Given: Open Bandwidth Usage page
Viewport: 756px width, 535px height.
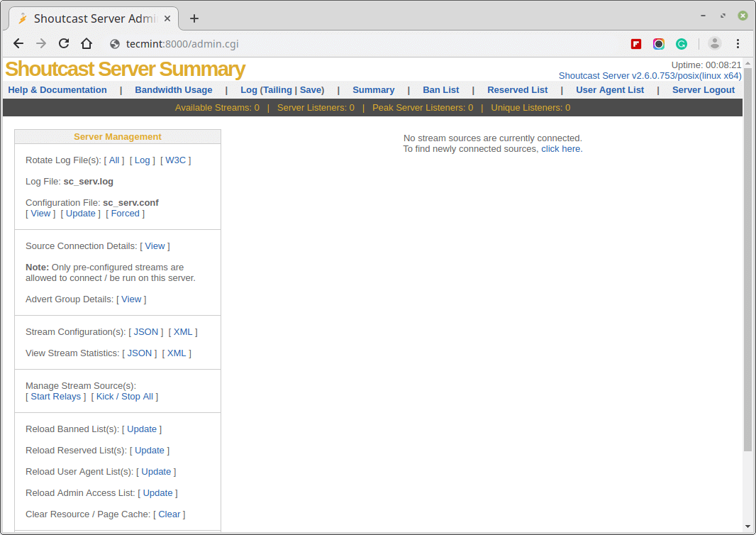Looking at the screenshot, I should click(x=174, y=89).
